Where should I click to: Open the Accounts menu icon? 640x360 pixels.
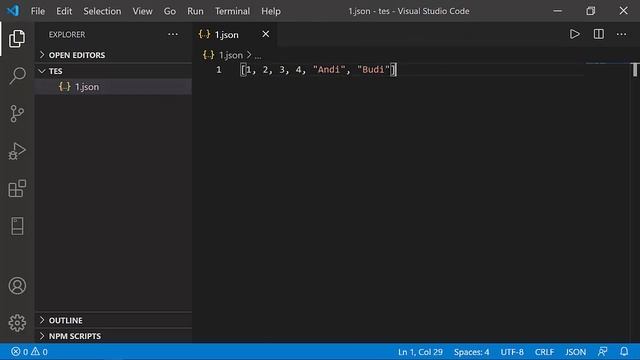point(17,286)
